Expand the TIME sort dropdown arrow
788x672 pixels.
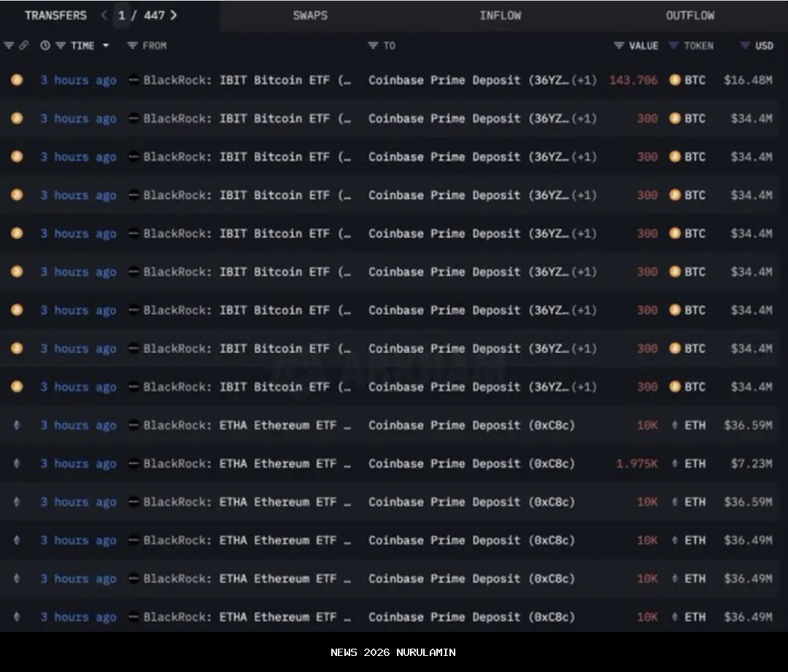tap(106, 45)
